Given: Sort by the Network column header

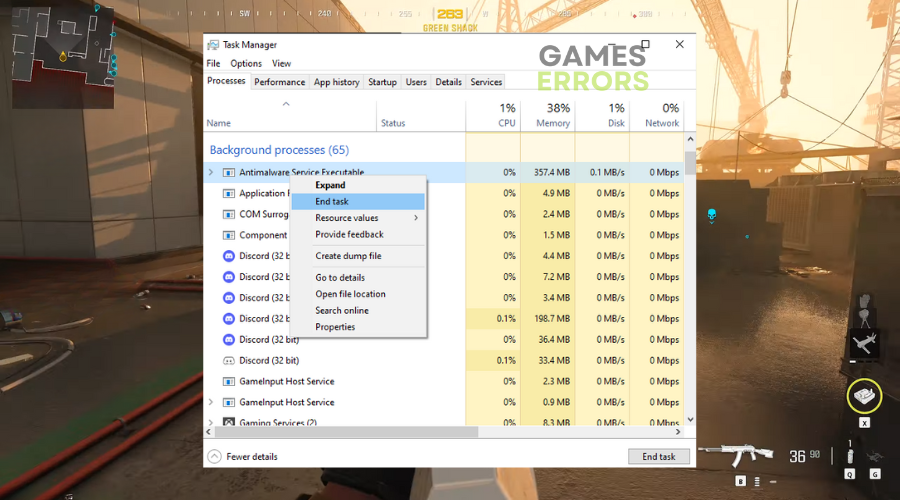Looking at the screenshot, I should click(x=657, y=115).
